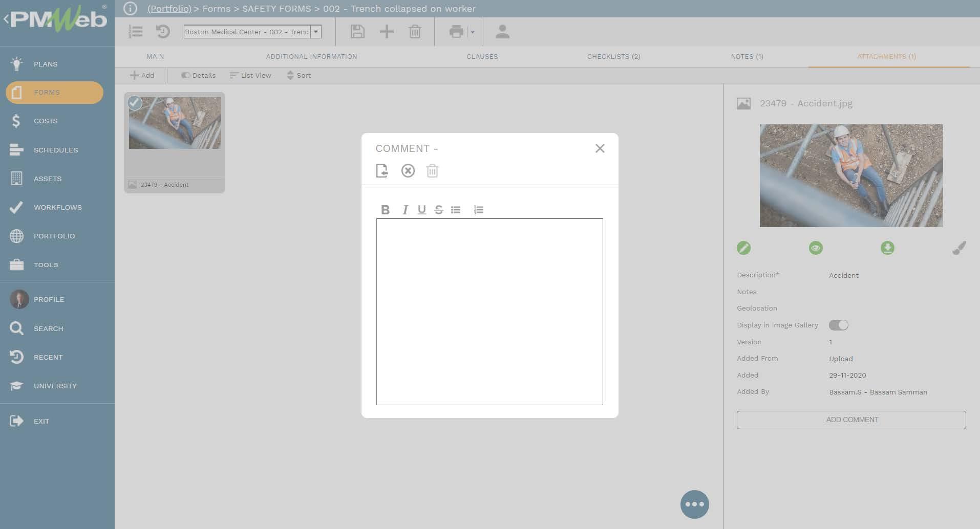Click the save comment icon
Viewport: 980px width, 529px height.
click(x=382, y=171)
